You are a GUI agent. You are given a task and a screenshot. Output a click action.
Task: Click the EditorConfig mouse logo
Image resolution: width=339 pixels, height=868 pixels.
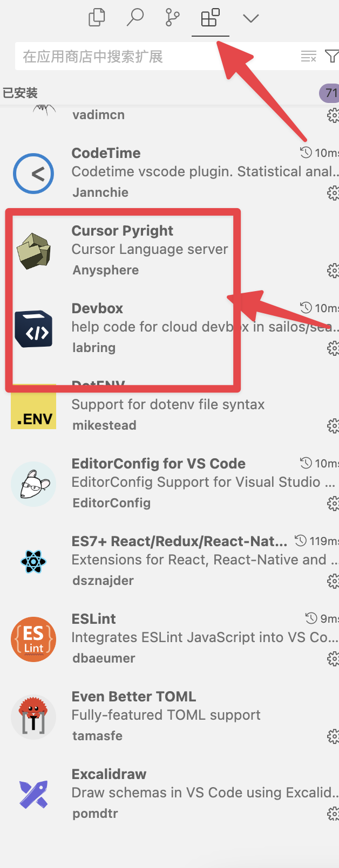33,484
